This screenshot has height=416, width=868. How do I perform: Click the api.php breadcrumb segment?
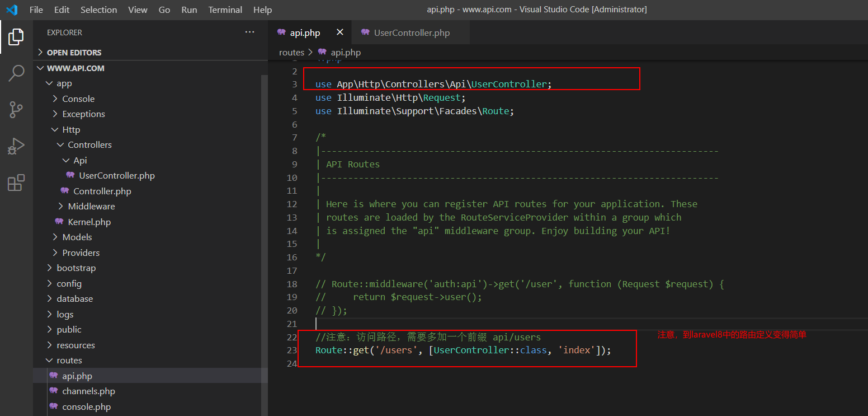pyautogui.click(x=346, y=52)
